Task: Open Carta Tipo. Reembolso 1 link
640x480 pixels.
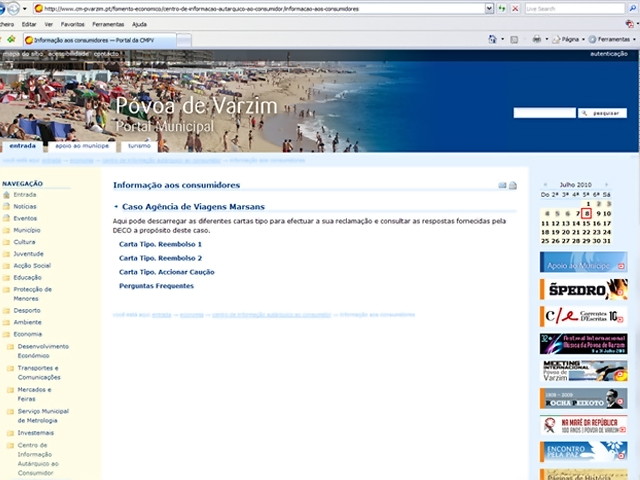Action: coord(160,244)
